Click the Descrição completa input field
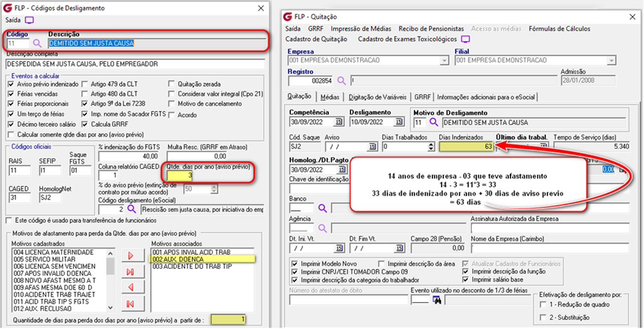Viewport: 644px width, 329px height. [135, 64]
